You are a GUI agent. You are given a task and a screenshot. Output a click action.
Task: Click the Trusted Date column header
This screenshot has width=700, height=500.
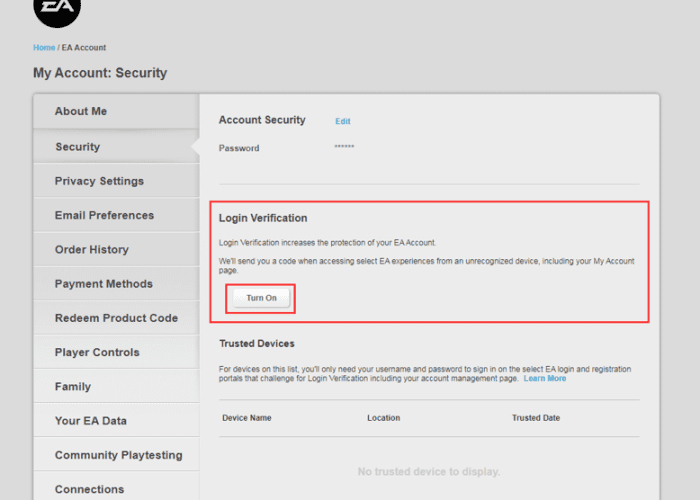536,418
